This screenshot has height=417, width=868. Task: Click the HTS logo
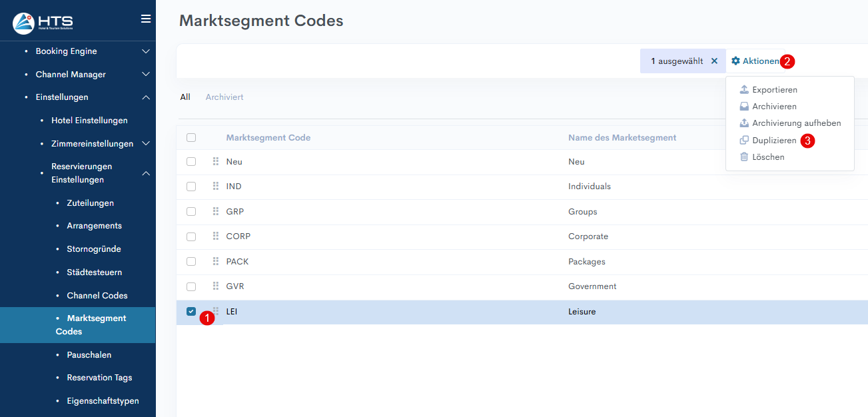[43, 23]
